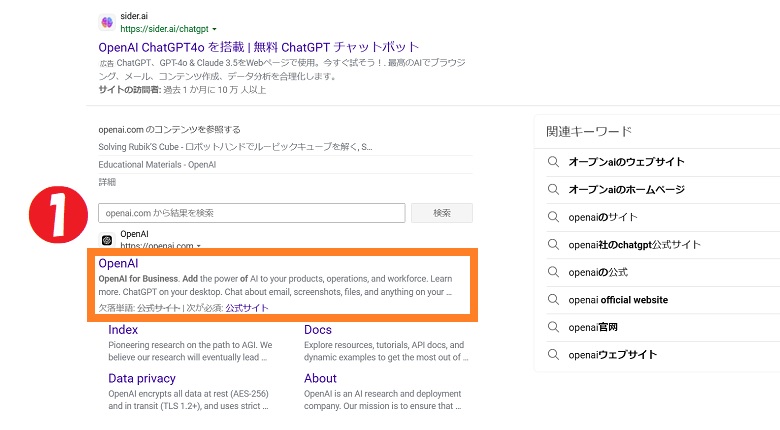Screen dimensions: 780x430
Task: Open the Docs sitelink
Action: click(318, 330)
